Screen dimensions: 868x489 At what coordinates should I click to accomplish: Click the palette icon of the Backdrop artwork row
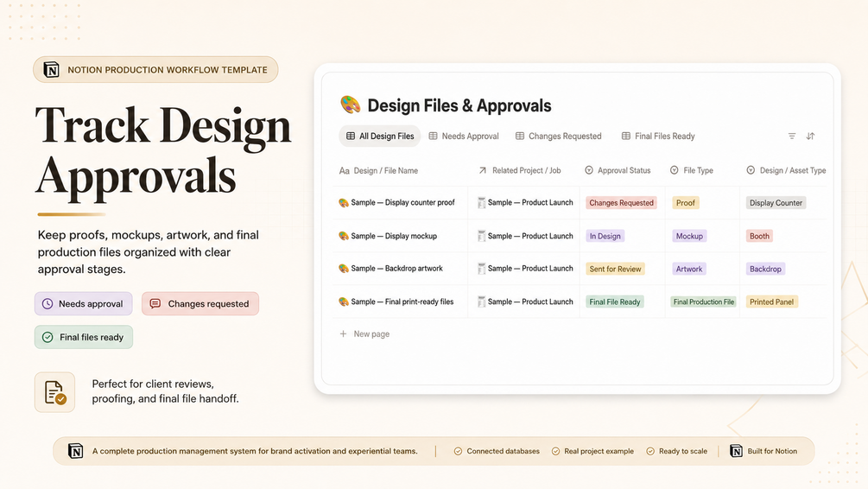344,269
